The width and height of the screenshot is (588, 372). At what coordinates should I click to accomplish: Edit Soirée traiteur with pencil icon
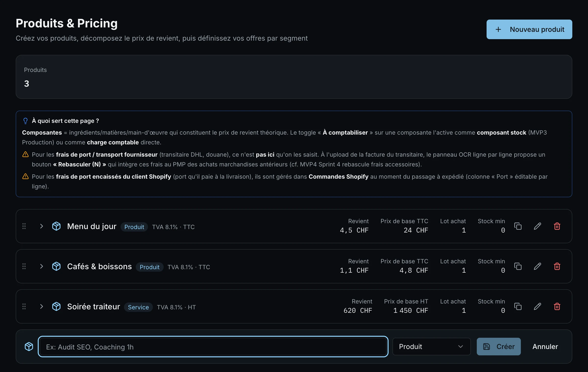click(537, 306)
